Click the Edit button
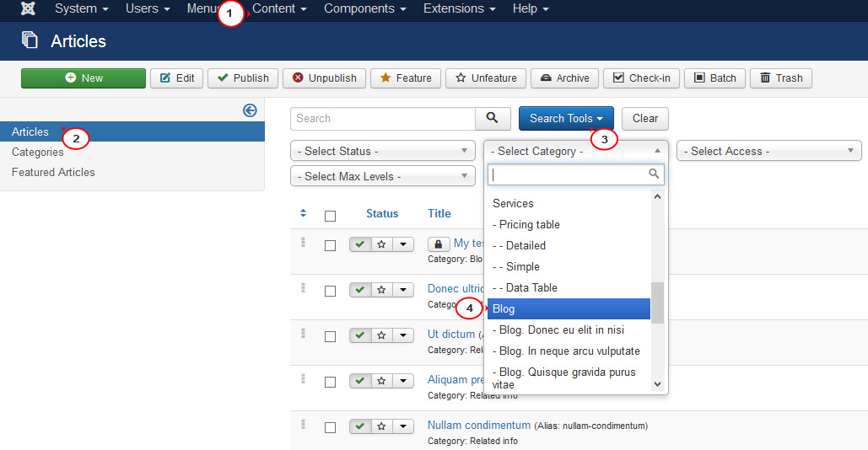This screenshot has height=450, width=868. tap(177, 78)
